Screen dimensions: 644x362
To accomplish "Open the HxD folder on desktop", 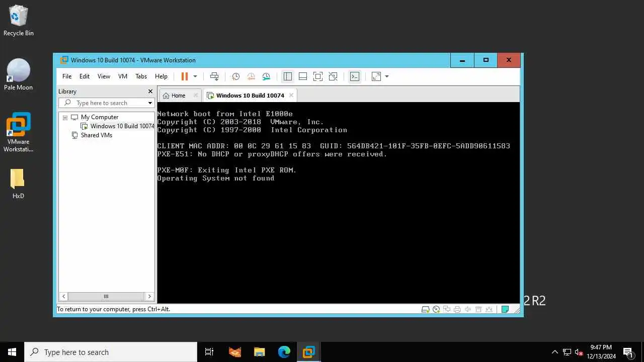I will coord(18,184).
